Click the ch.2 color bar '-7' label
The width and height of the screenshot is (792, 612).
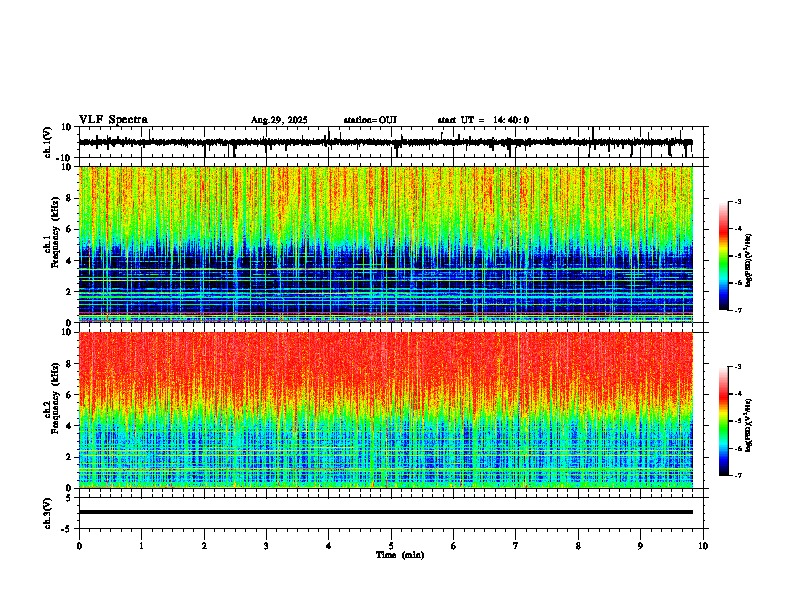tap(737, 475)
